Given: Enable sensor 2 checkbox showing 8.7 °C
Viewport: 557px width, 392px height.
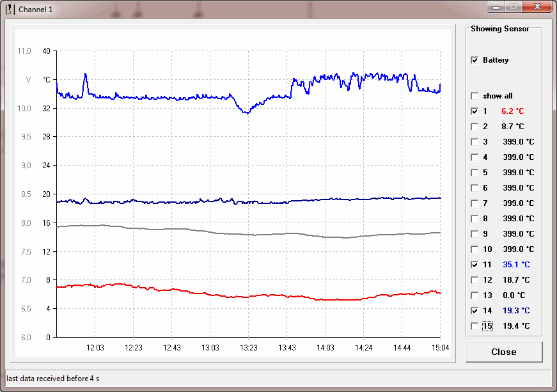Looking at the screenshot, I should [475, 127].
